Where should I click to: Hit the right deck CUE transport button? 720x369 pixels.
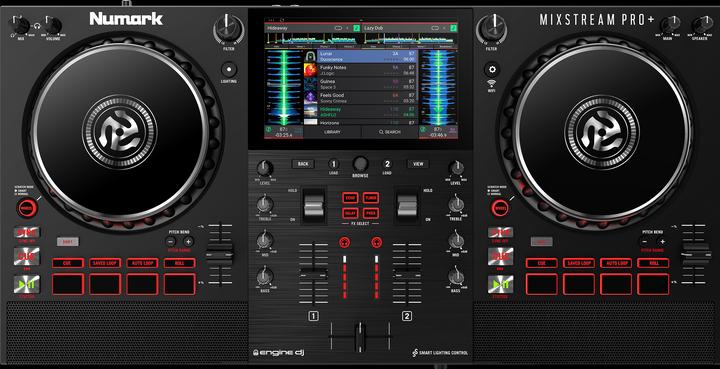pyautogui.click(x=501, y=256)
